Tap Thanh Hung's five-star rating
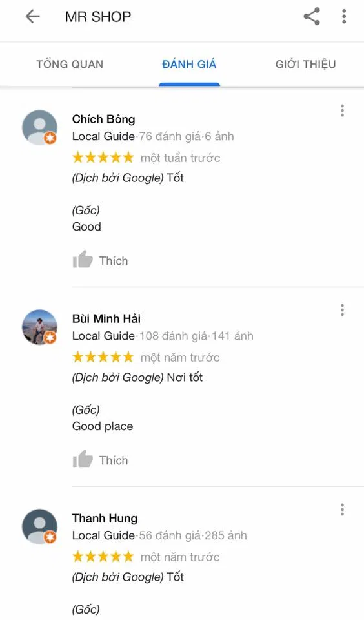 click(103, 557)
